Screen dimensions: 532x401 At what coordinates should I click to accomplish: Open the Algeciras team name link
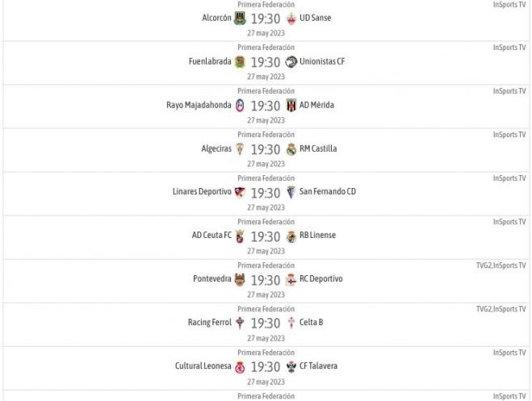[216, 148]
